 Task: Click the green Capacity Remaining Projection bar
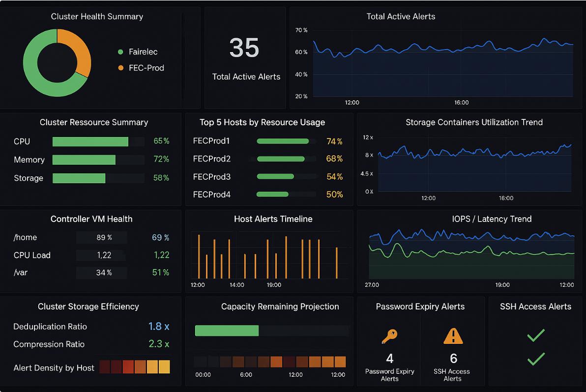coord(227,331)
